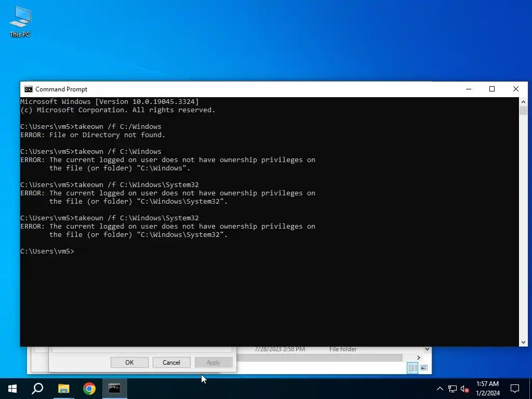
Task: Launch Google Chrome from the taskbar
Action: [89, 389]
